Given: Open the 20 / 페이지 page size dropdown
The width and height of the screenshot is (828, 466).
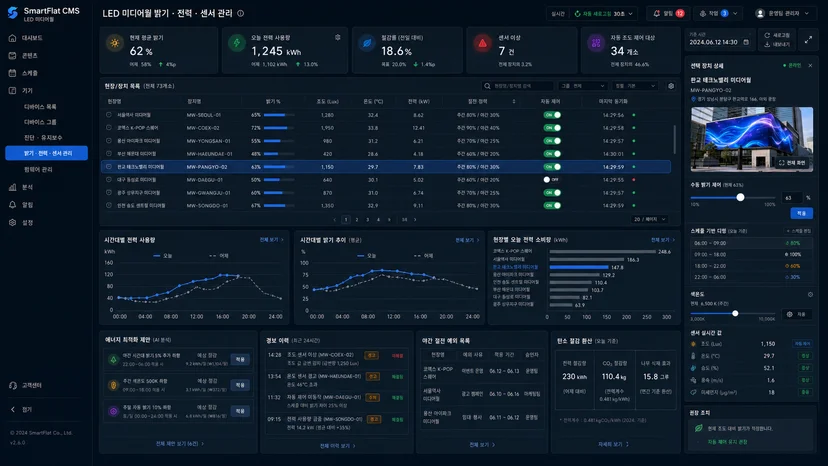Looking at the screenshot, I should (x=650, y=219).
